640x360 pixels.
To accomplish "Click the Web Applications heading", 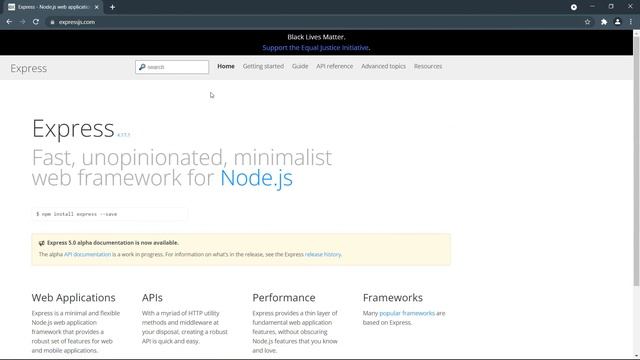I will (73, 298).
